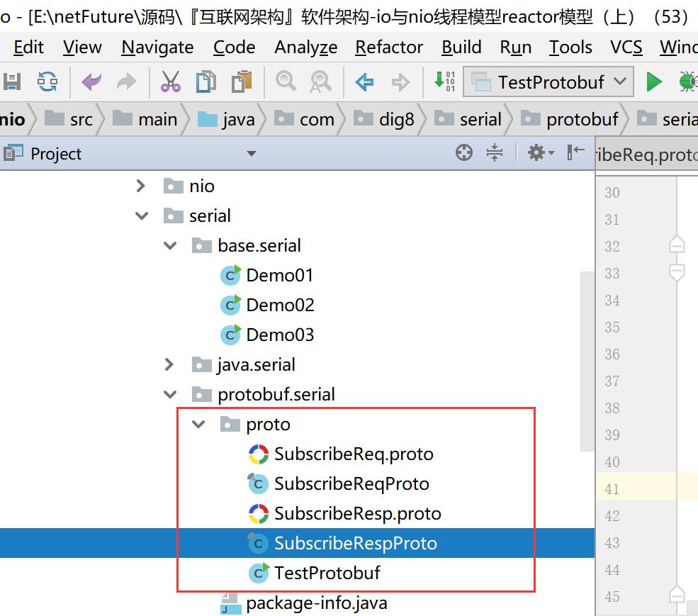
Task: Open the View menu
Action: coord(82,47)
